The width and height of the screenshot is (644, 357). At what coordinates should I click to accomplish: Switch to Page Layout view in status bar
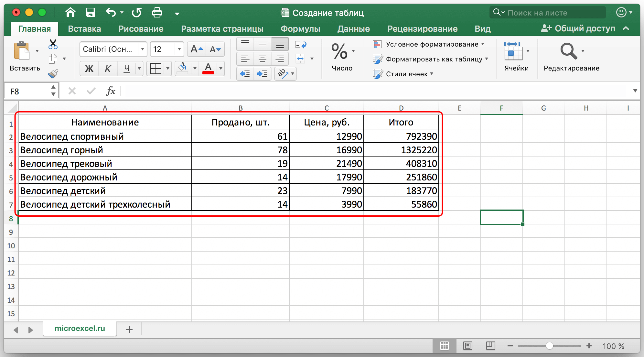click(467, 346)
